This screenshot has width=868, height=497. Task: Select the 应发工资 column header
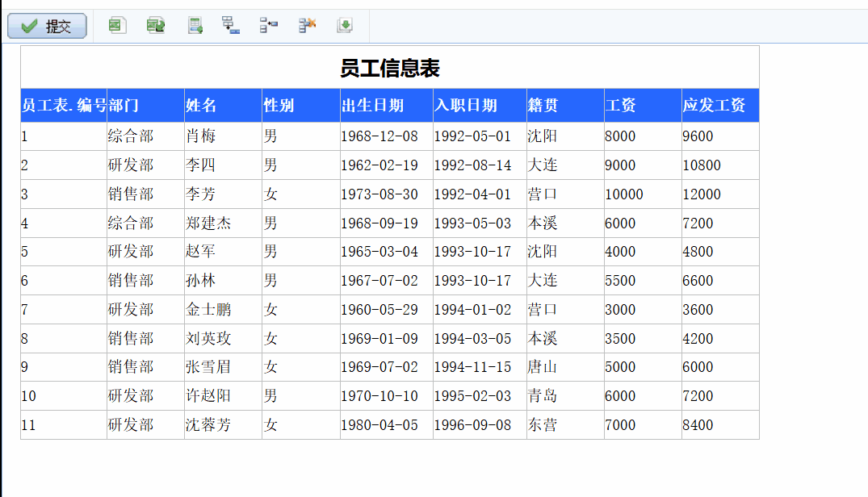click(719, 106)
